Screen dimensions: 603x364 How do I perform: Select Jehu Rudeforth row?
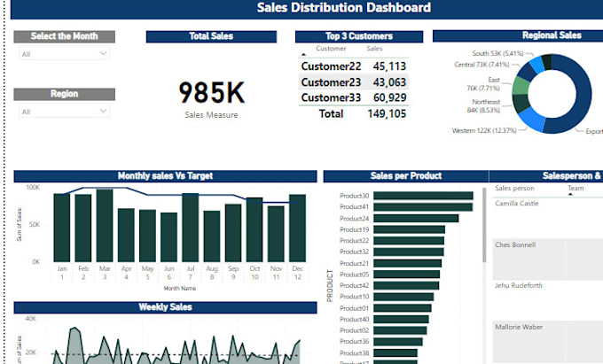548,300
